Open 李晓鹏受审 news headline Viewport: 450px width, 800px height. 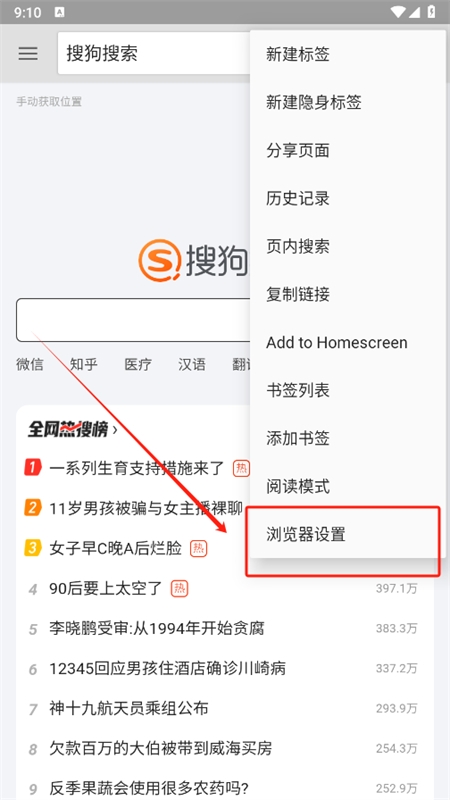point(157,628)
